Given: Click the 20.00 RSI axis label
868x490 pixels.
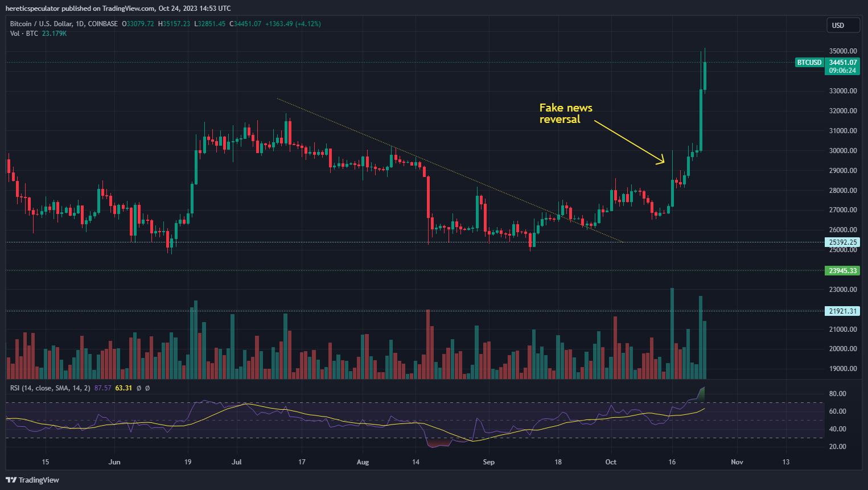Looking at the screenshot, I should point(837,447).
